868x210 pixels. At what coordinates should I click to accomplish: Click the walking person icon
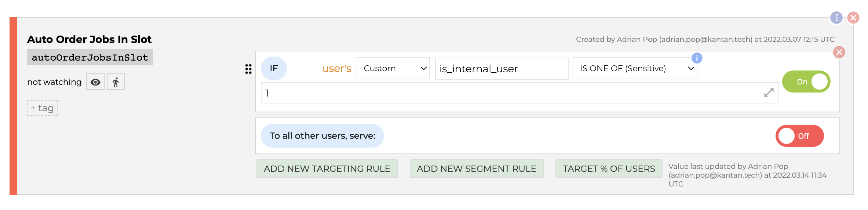coord(116,82)
